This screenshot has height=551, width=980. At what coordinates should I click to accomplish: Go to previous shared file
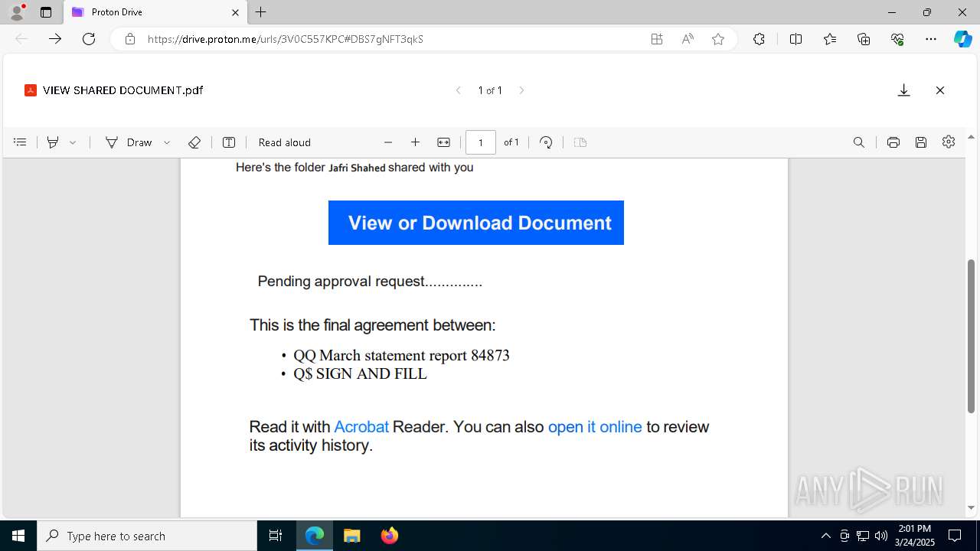pyautogui.click(x=459, y=90)
